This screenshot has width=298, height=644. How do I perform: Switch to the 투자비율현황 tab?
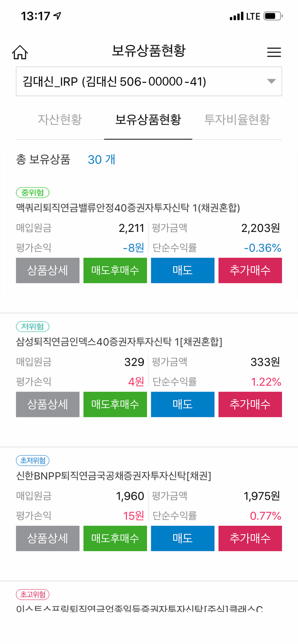tap(238, 120)
